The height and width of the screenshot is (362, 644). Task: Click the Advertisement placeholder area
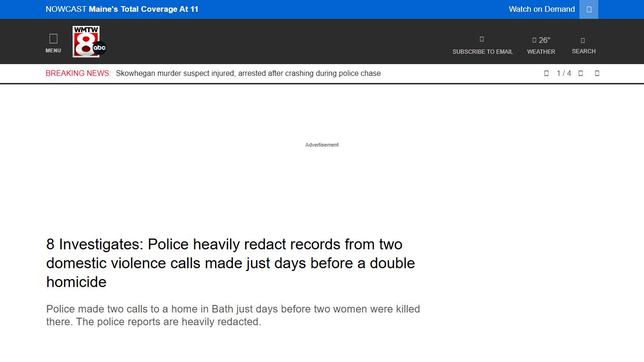point(322,145)
